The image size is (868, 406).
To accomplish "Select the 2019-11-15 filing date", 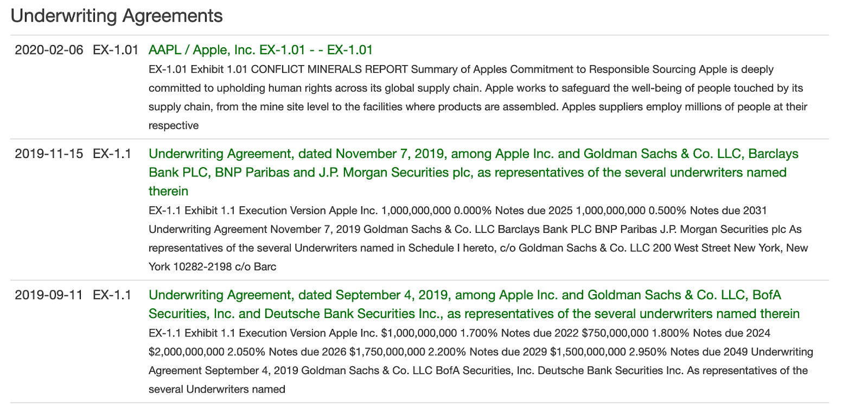I will tap(49, 154).
